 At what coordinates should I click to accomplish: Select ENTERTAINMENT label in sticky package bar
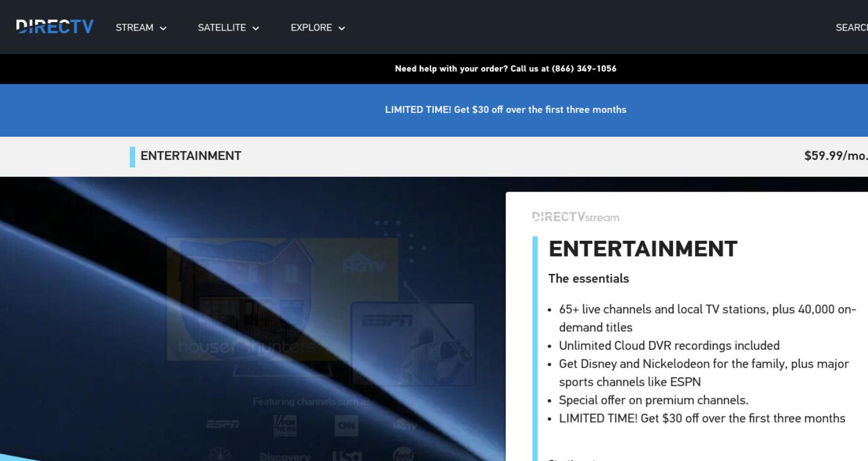coord(190,156)
